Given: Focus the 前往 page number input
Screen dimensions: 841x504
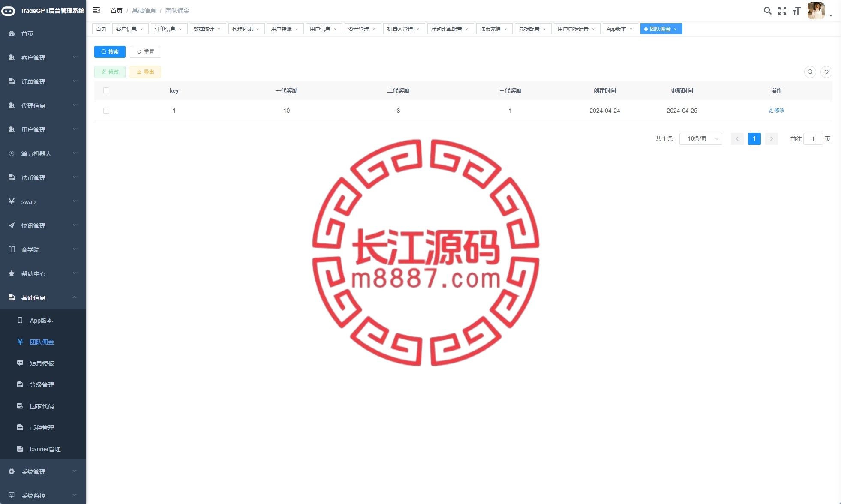Looking at the screenshot, I should pos(813,139).
